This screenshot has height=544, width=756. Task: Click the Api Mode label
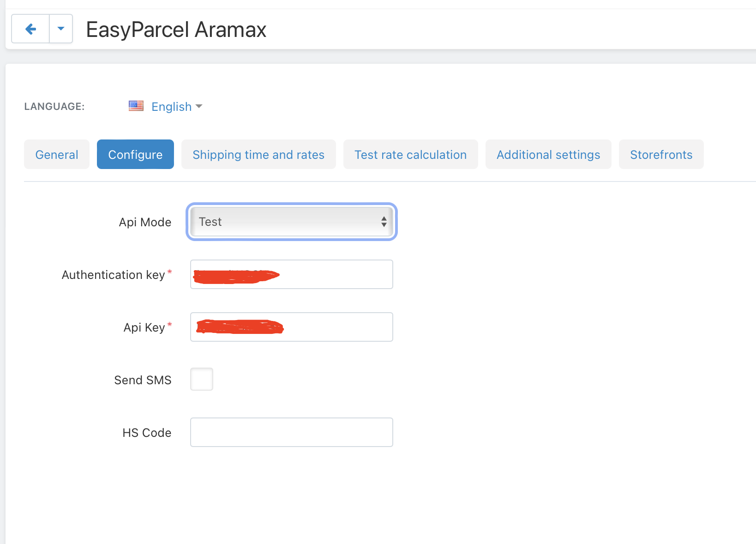pyautogui.click(x=145, y=222)
